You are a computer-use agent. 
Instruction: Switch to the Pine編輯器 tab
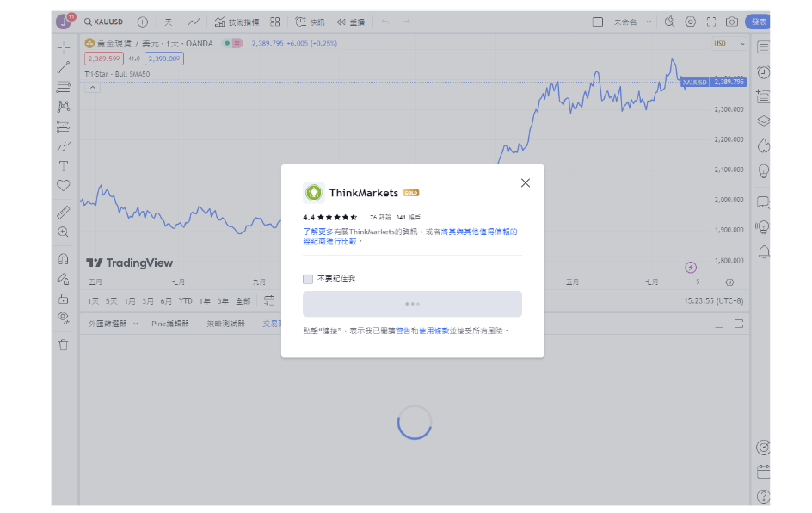point(169,324)
